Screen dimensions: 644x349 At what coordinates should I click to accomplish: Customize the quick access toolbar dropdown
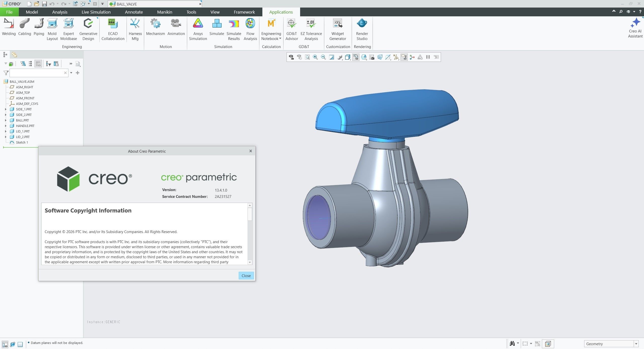coord(102,4)
